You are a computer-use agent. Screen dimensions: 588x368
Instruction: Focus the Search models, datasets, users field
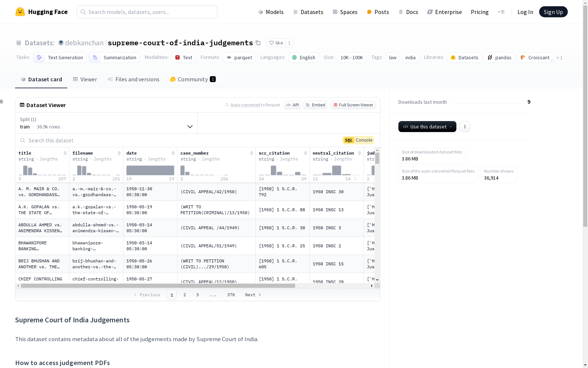pos(147,12)
